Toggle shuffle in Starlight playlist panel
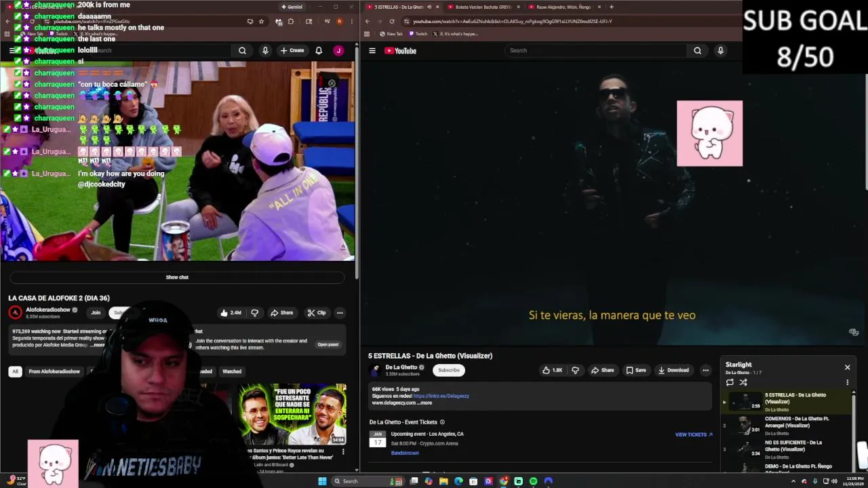 coord(743,382)
